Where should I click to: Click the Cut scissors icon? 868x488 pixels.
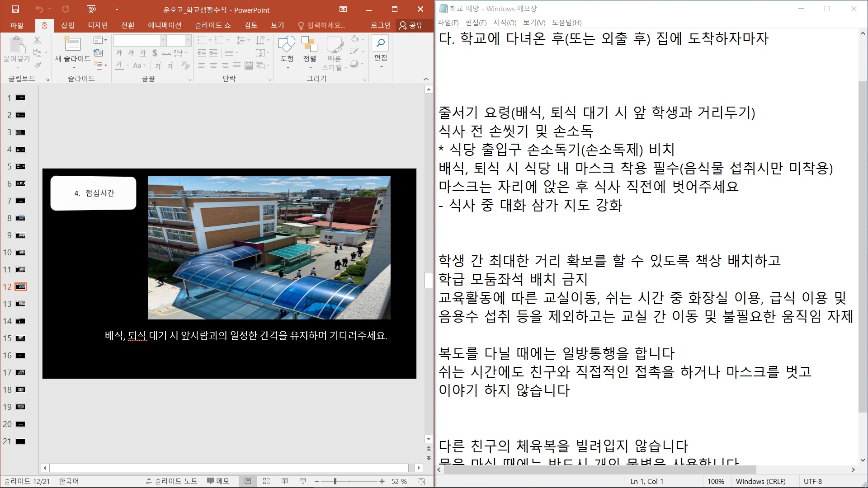click(x=37, y=40)
